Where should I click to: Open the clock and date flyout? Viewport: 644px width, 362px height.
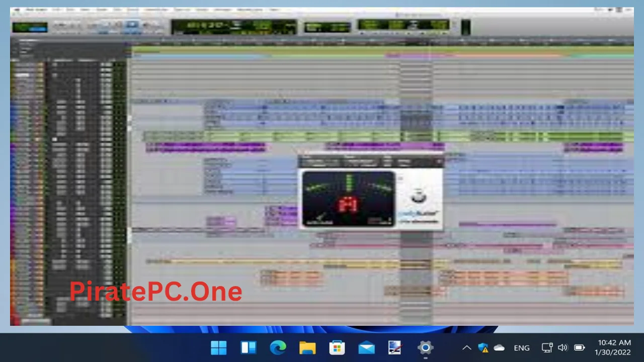[x=612, y=347]
